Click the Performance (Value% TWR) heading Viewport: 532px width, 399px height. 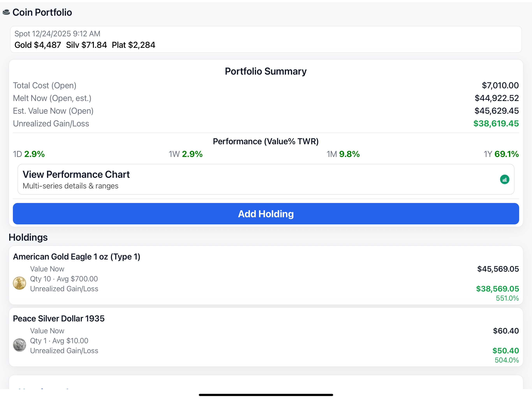[266, 141]
